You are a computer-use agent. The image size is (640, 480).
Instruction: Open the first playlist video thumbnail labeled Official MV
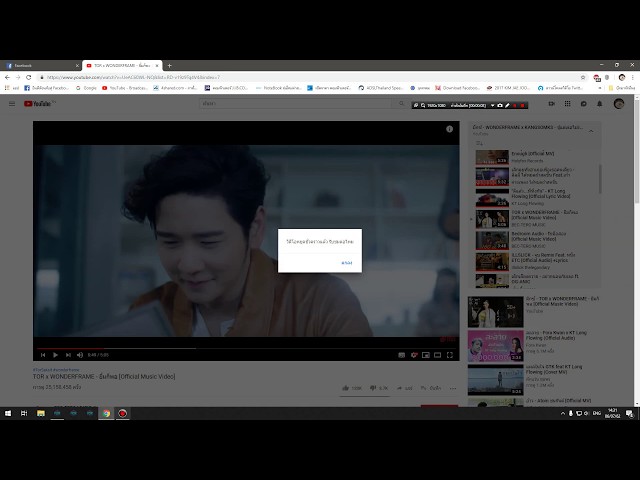click(x=492, y=157)
